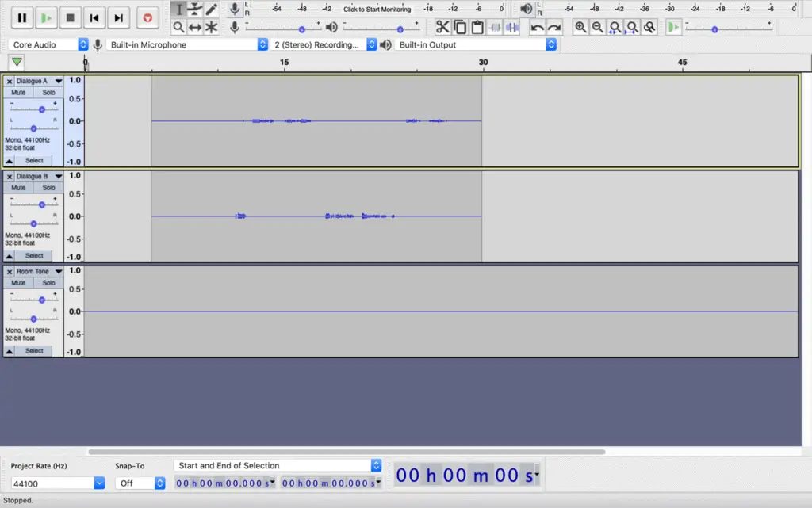Collapse the Dialogue B track
Screen dimensions: 812x508
[x=10, y=256]
